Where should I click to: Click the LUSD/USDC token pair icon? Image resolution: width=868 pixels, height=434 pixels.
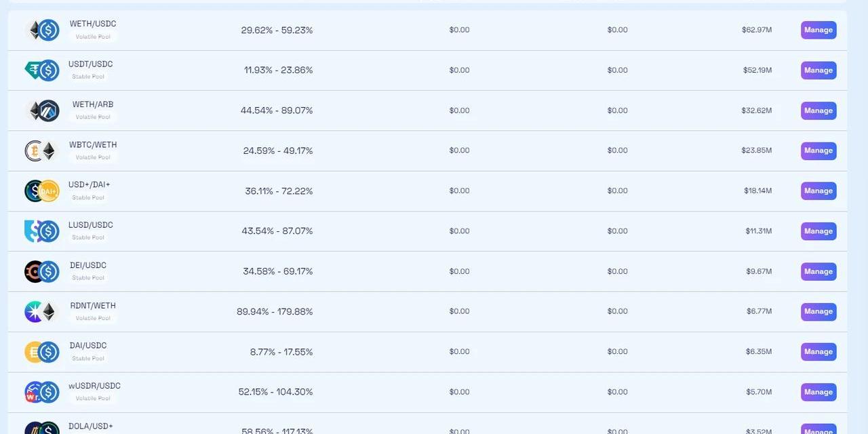tap(42, 231)
